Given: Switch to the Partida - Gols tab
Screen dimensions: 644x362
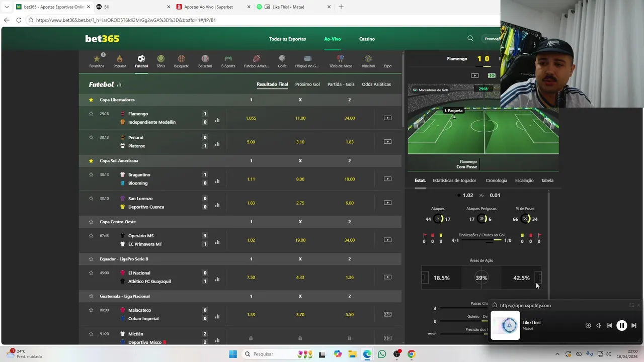Looking at the screenshot, I should 341,84.
